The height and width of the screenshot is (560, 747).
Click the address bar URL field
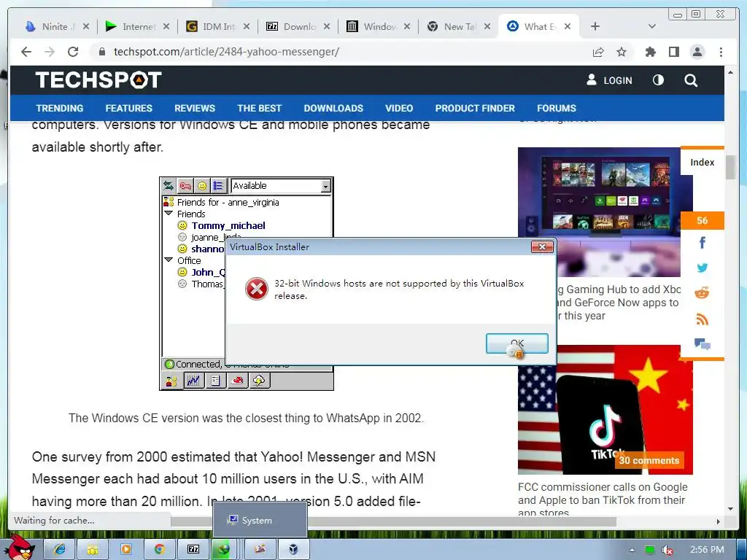tap(226, 52)
